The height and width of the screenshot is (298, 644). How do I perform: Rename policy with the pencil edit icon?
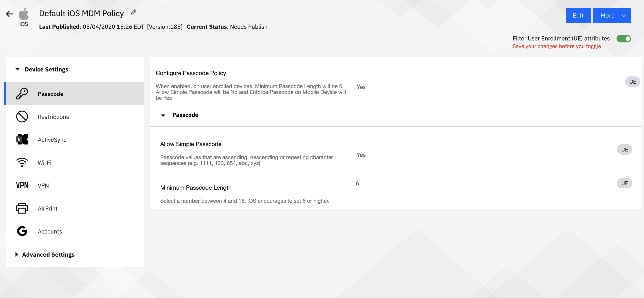click(134, 13)
